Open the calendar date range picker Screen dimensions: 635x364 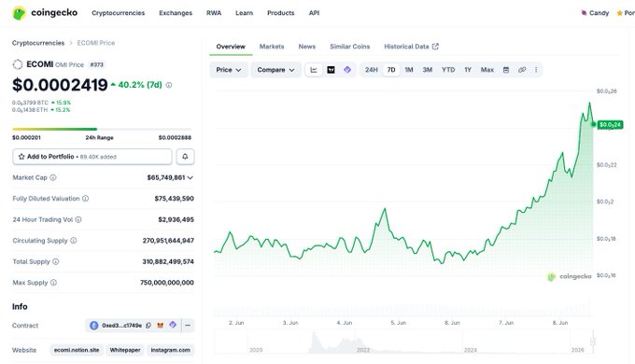pos(506,70)
